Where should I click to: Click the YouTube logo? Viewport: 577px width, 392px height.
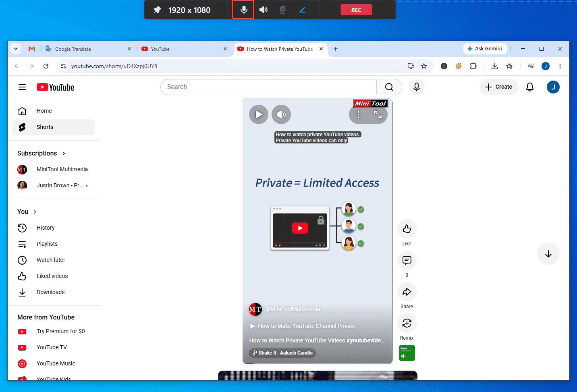56,87
